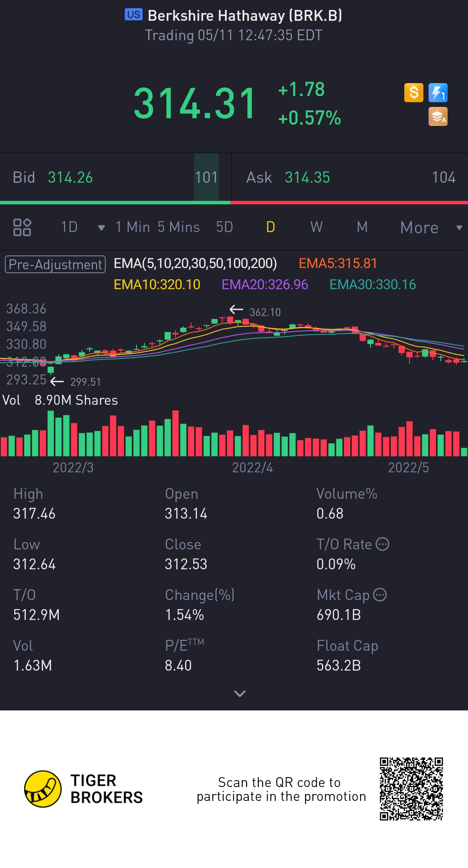
Task: Tap the 2022/4 date axis label
Action: click(252, 468)
